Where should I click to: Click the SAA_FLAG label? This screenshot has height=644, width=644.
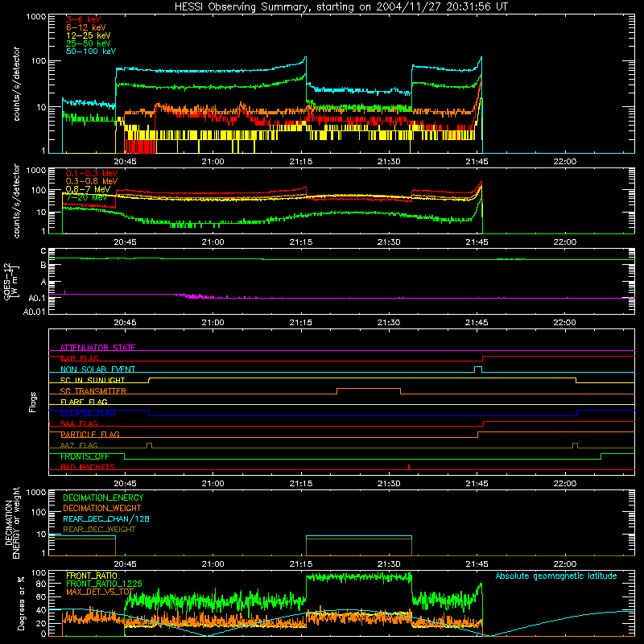79,423
